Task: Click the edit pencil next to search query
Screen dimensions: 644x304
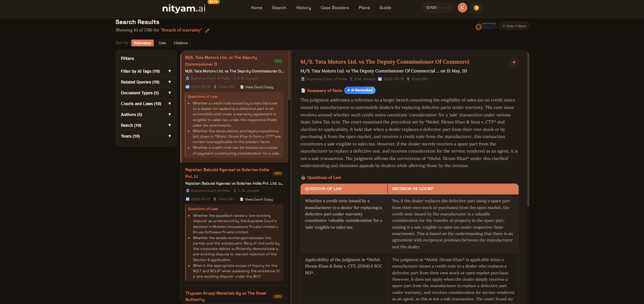Action: point(207,30)
